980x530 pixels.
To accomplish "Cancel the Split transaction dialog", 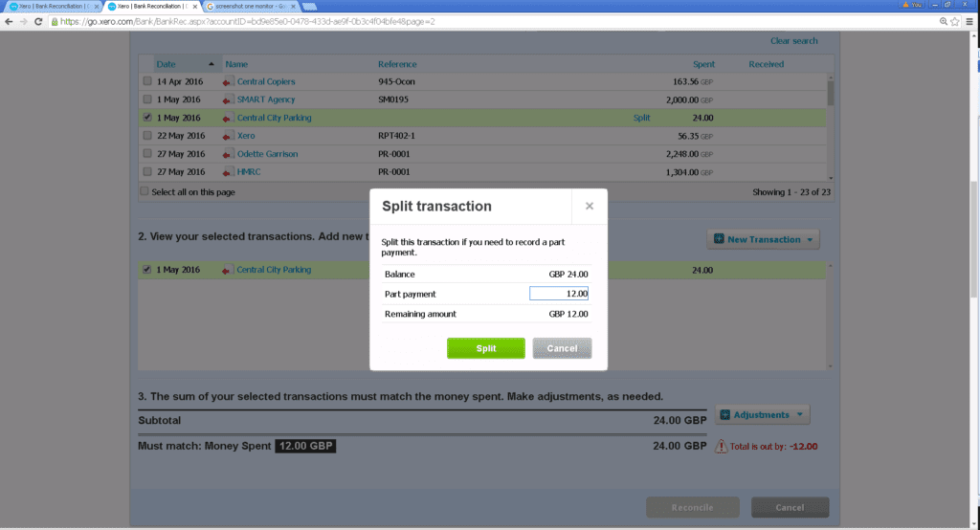I will click(562, 348).
